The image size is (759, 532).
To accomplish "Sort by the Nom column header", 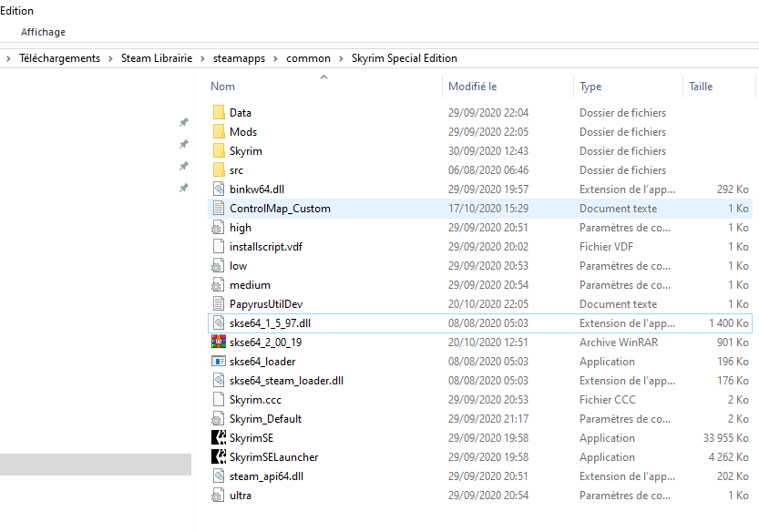I will (222, 87).
